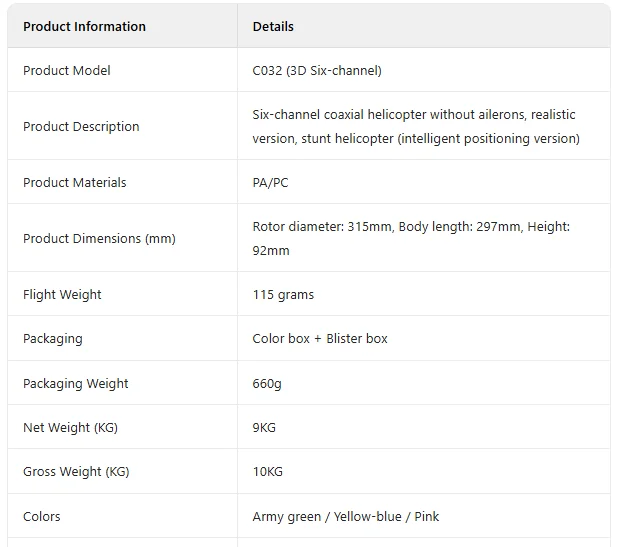The image size is (617, 547).
Task: Select the Net Weight (KG) label
Action: tap(70, 428)
